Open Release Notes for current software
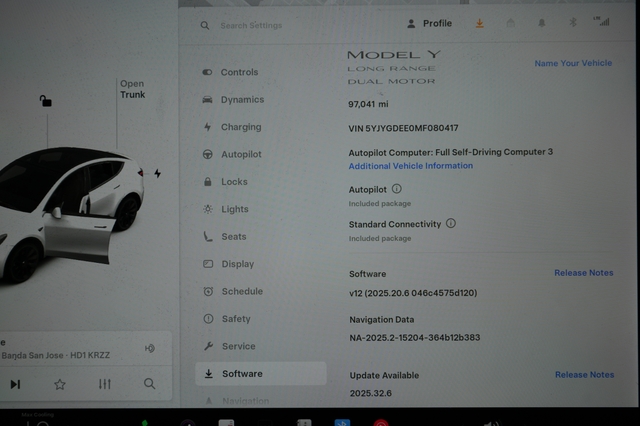Viewport: 640px width, 426px height. click(584, 273)
